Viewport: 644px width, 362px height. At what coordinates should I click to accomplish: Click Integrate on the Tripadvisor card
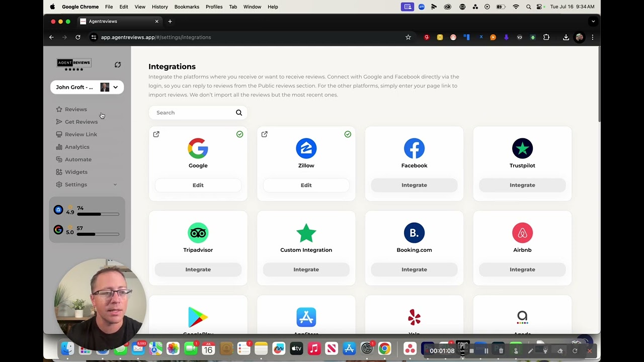point(198,269)
